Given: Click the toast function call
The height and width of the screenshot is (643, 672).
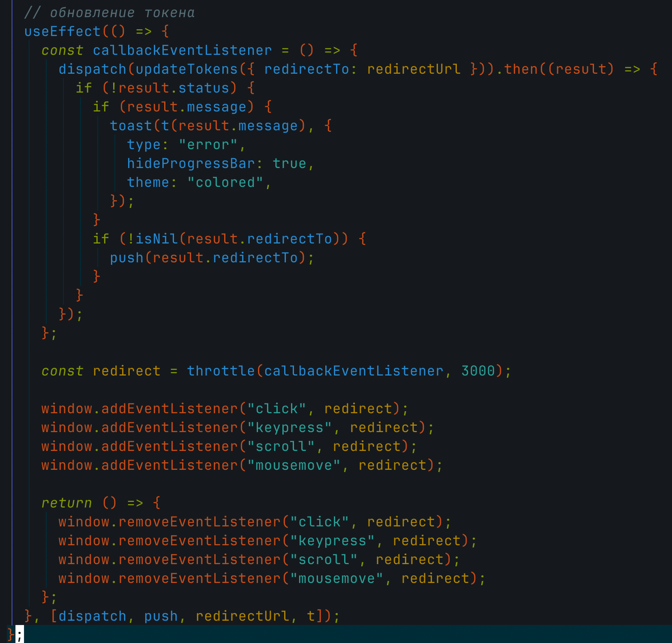Looking at the screenshot, I should pos(131,125).
